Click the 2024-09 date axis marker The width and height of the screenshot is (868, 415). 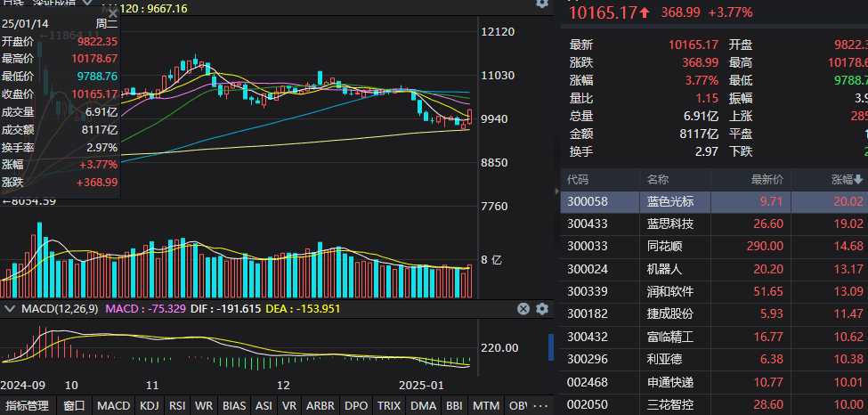pos(22,385)
